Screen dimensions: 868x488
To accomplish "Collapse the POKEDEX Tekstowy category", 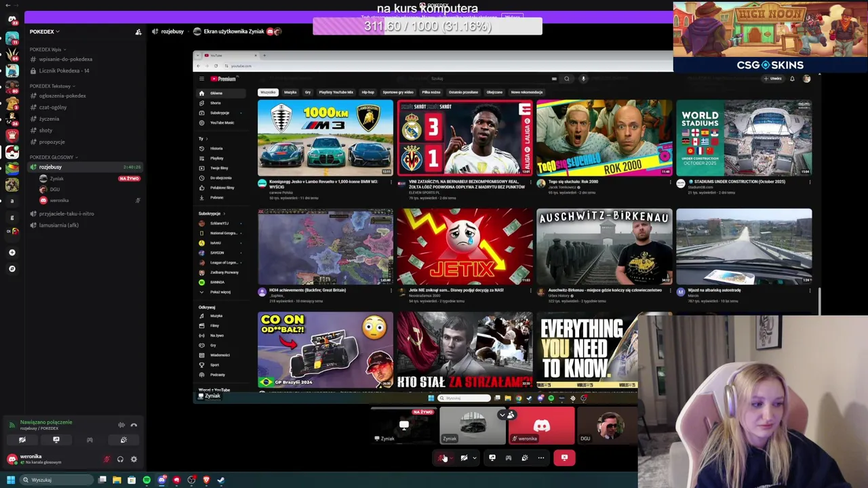I will (x=52, y=86).
